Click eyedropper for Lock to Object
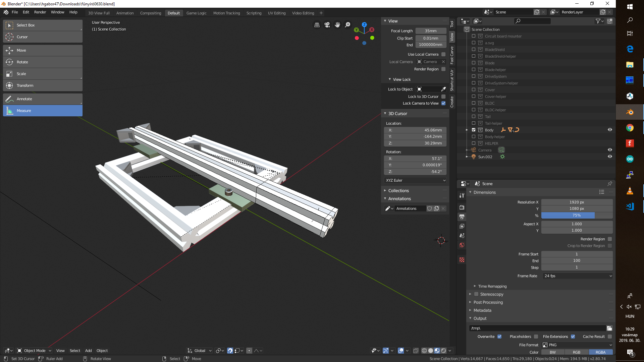Viewport: 644px width, 362px height. 443,89
